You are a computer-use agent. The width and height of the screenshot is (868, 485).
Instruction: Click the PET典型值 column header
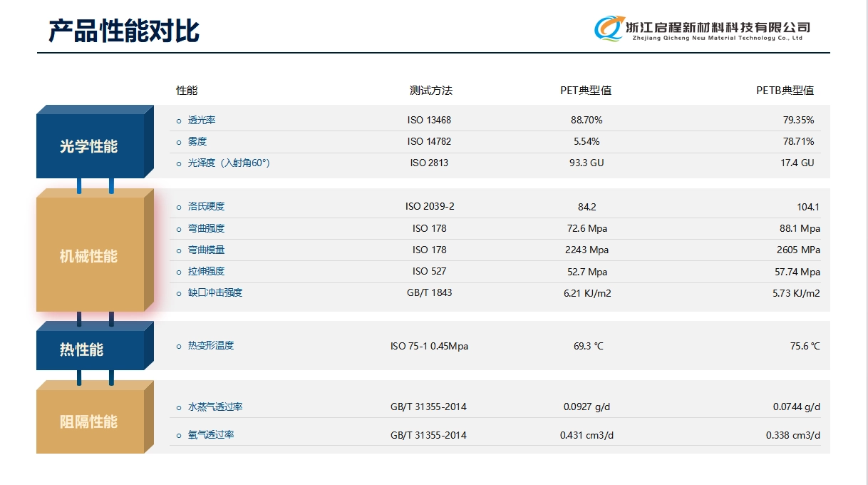click(587, 91)
